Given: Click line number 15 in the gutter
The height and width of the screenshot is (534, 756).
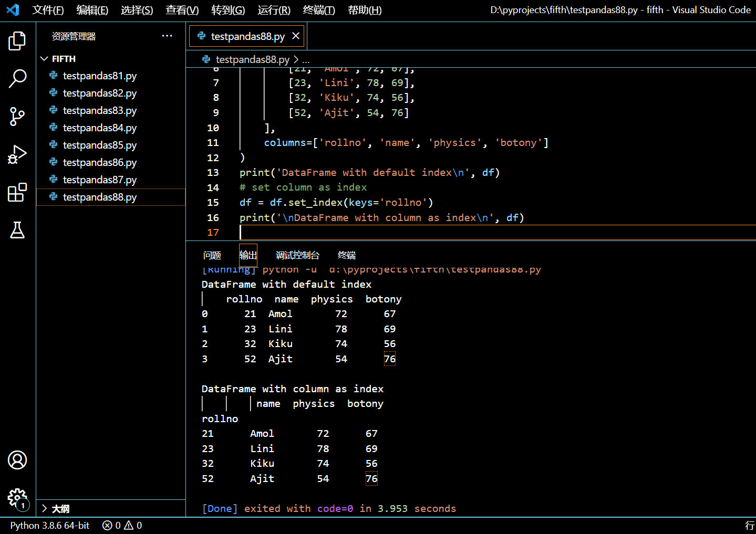Looking at the screenshot, I should [213, 203].
